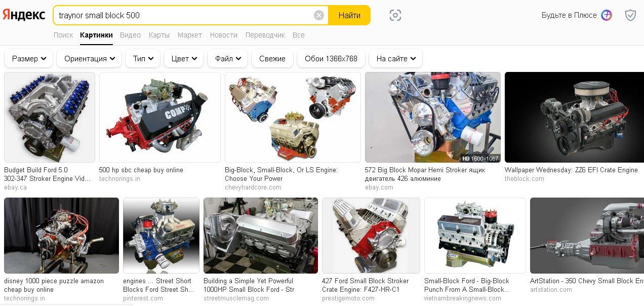This screenshot has width=644, height=306.
Task: Click the disney 1000 piece puzzle amazon title
Action: click(54, 285)
